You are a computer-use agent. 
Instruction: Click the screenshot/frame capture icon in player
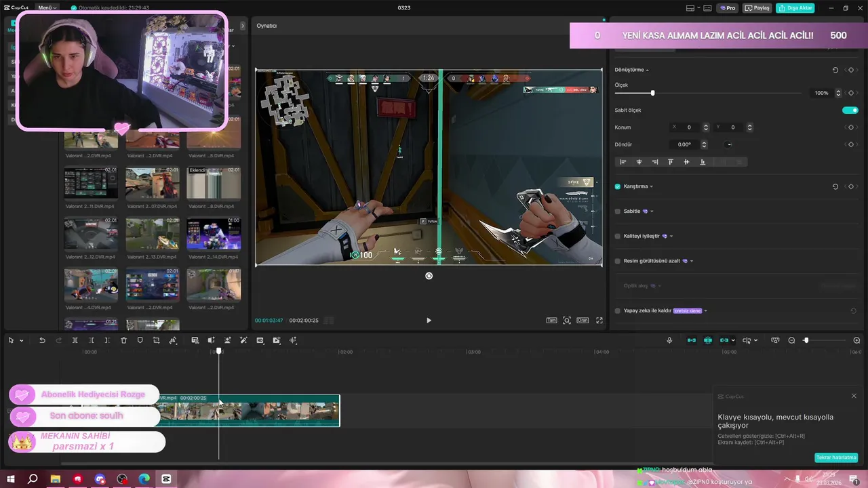tap(567, 321)
